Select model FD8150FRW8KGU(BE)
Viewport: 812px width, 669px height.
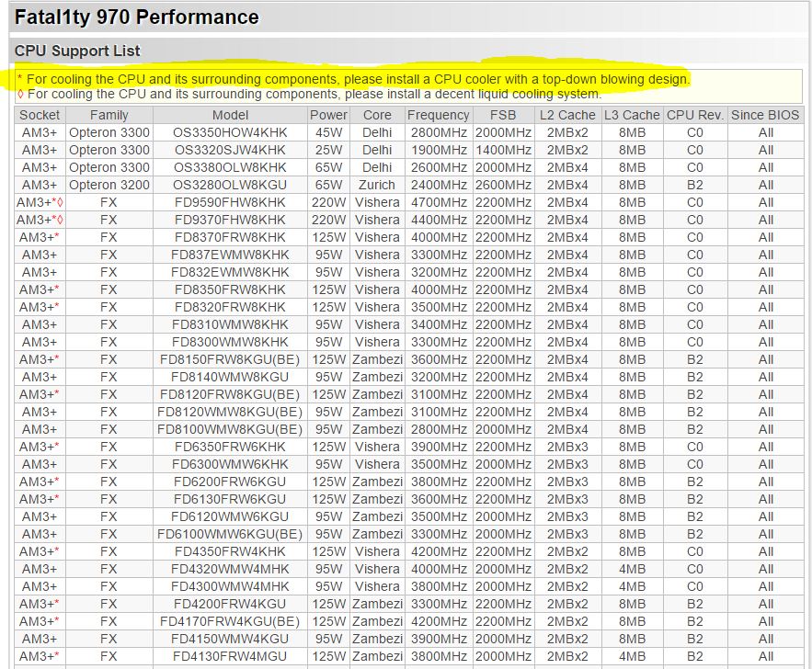pyautogui.click(x=230, y=359)
